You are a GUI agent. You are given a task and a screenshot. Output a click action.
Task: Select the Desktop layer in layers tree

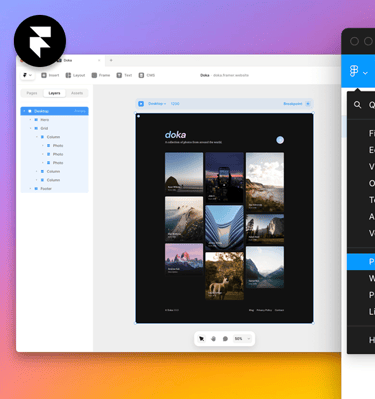(x=54, y=111)
